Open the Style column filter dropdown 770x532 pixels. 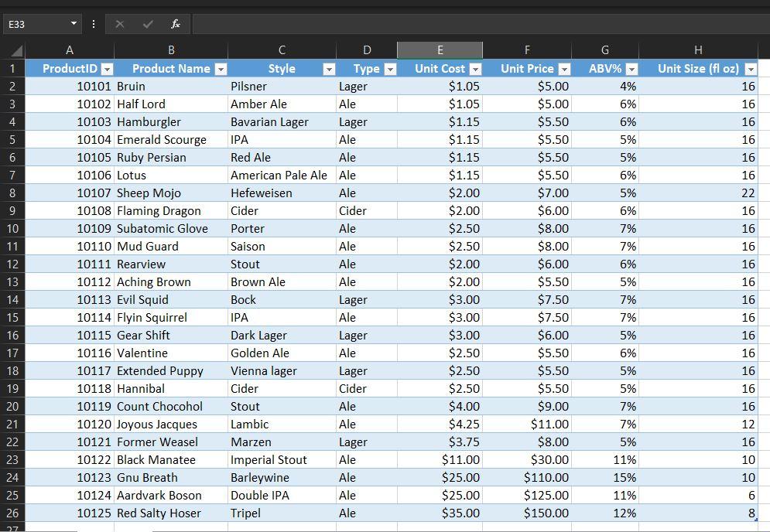329,69
